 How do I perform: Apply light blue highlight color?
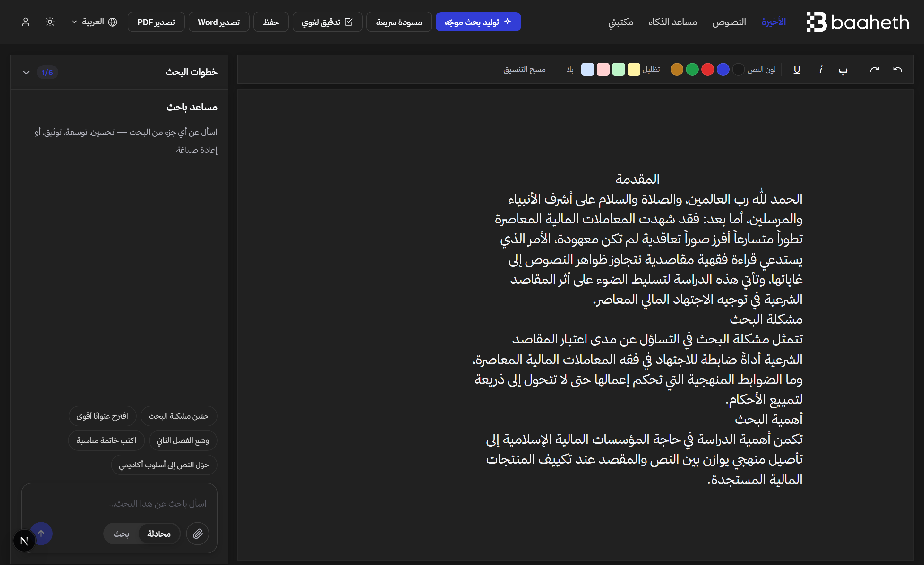coord(588,69)
